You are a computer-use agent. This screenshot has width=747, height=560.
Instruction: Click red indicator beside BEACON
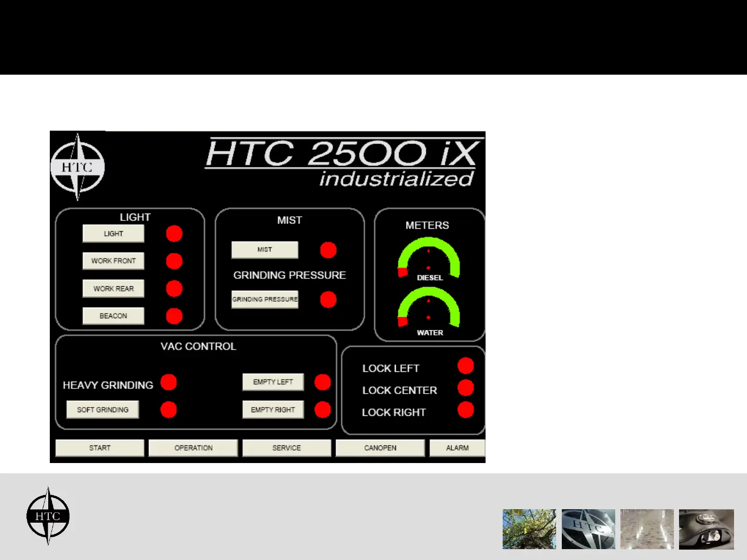174,316
